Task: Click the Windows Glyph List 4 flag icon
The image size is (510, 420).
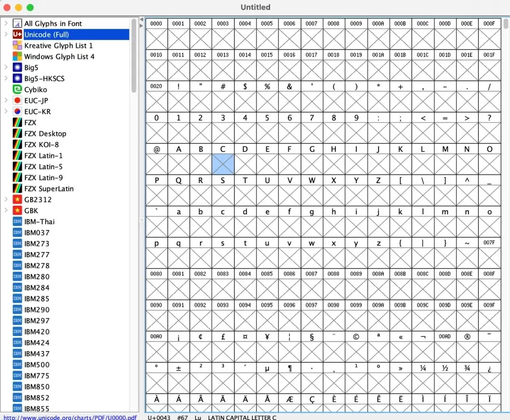Action: coord(17,57)
